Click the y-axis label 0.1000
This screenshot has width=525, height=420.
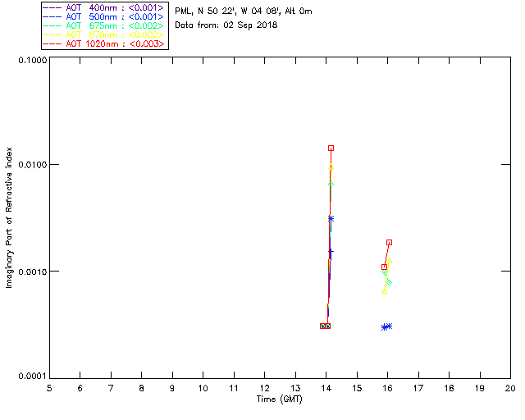pos(33,60)
